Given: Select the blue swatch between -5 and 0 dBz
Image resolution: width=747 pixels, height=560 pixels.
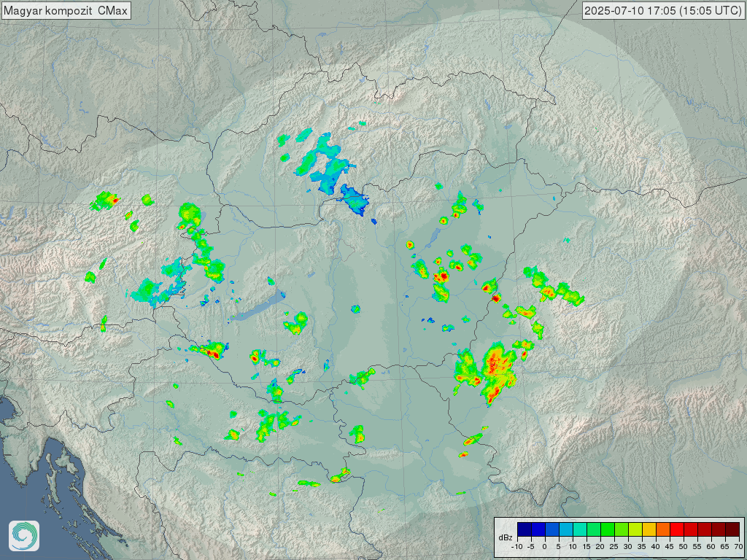Looking at the screenshot, I should 538,529.
